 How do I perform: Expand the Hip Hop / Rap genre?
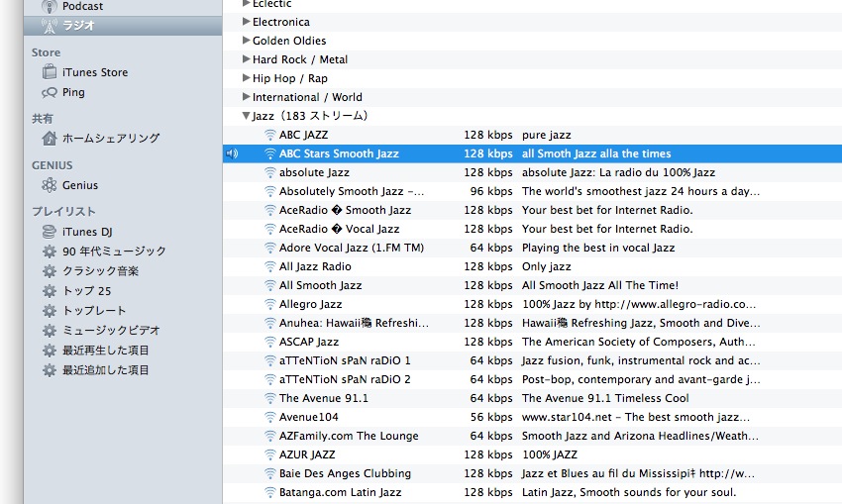point(246,78)
